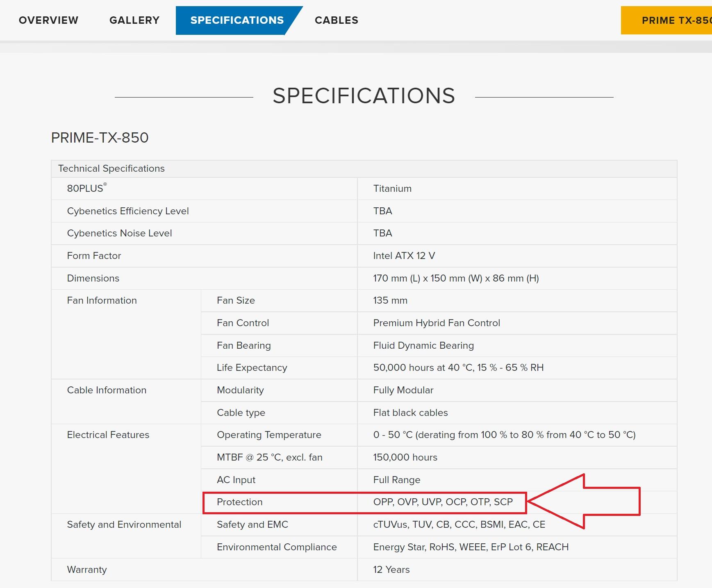
Task: Select cTUVus, TUV, CB certifications value
Action: point(459,524)
